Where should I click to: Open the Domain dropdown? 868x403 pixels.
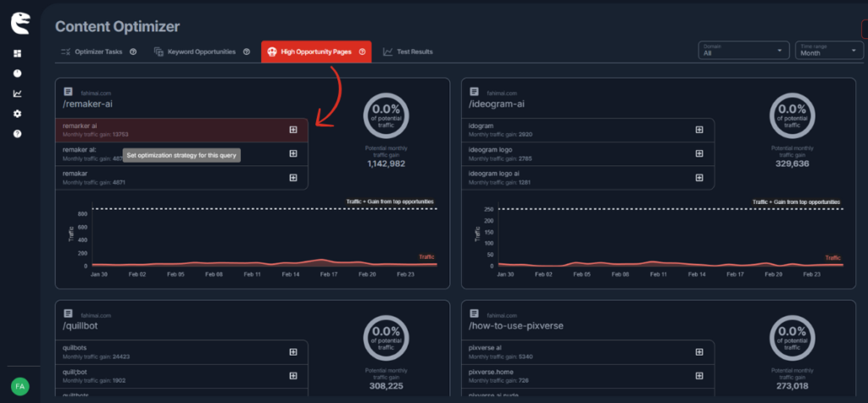coord(743,50)
